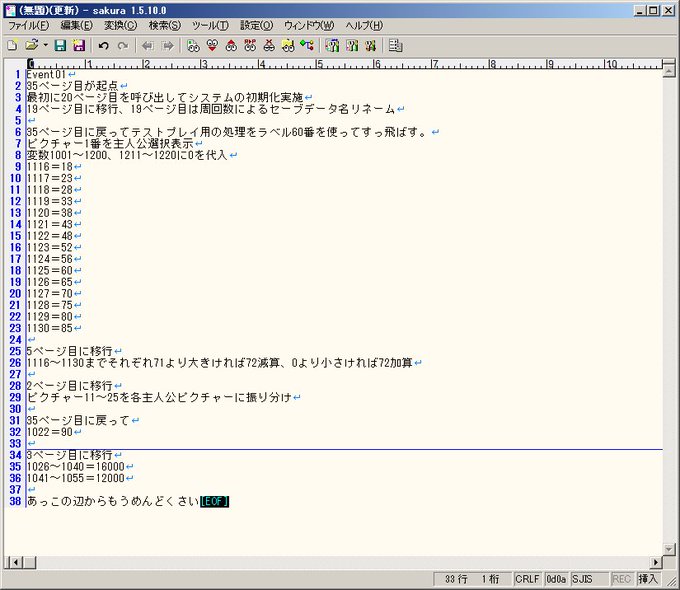This screenshot has width=680, height=590.
Task: Open the 変換(C) menu
Action: 121,26
